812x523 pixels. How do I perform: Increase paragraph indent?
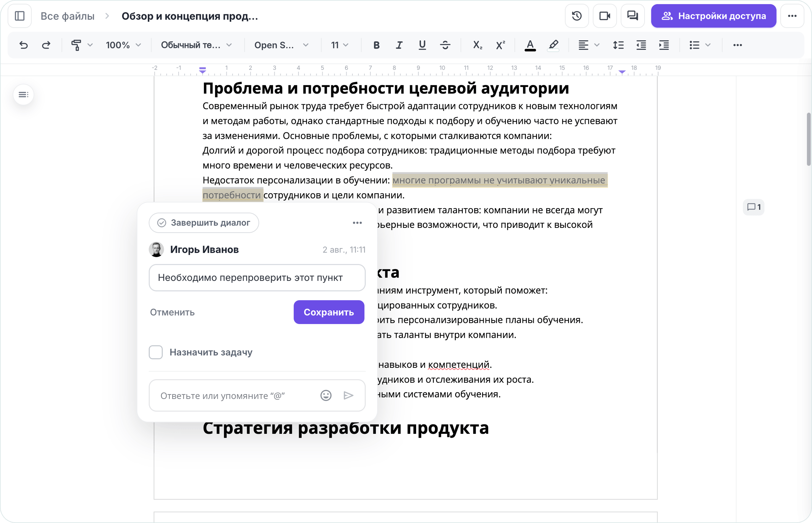click(664, 45)
